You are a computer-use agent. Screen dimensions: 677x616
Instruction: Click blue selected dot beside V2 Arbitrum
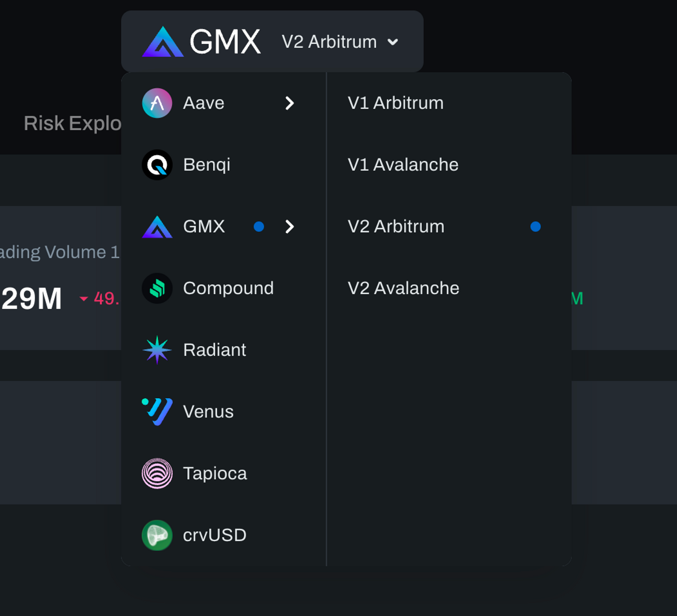click(535, 227)
